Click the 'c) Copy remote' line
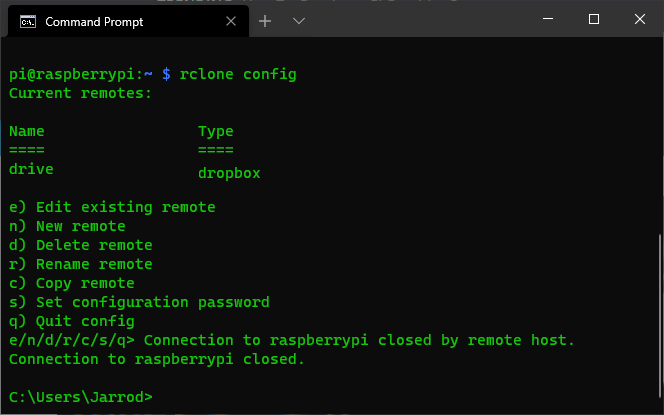The height and width of the screenshot is (415, 664). click(72, 283)
